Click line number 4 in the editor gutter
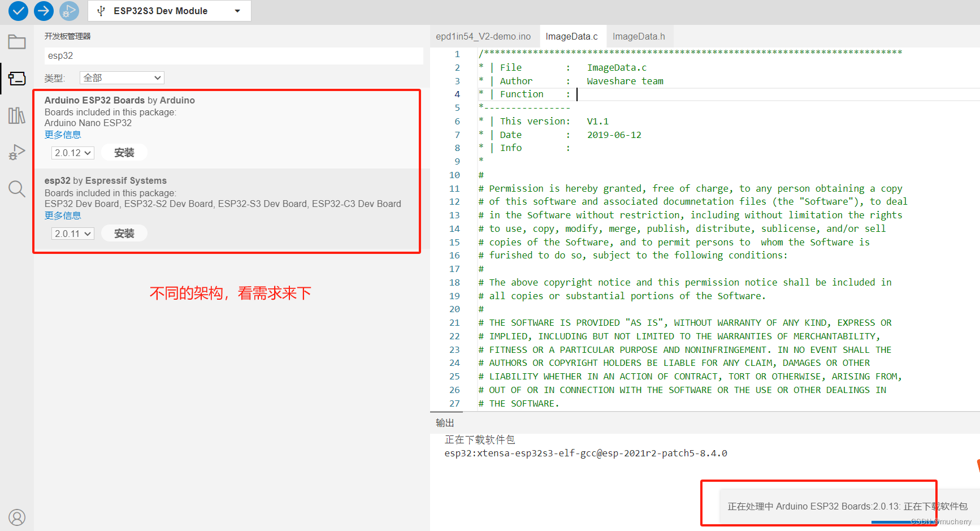 point(457,94)
